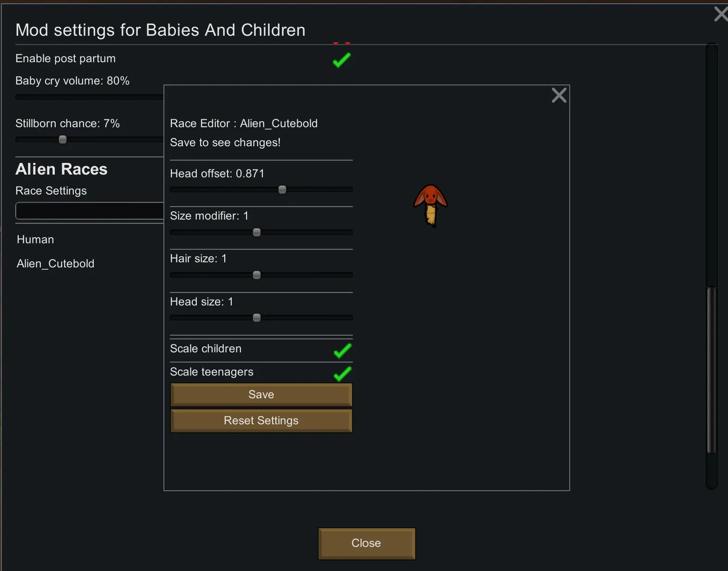The image size is (728, 571).
Task: Click the Alien Races section heading
Action: [x=61, y=169]
